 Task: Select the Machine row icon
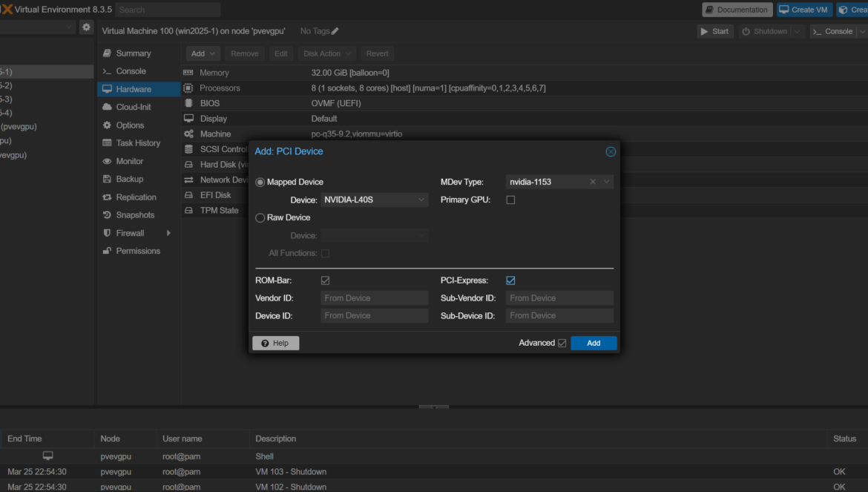point(188,134)
